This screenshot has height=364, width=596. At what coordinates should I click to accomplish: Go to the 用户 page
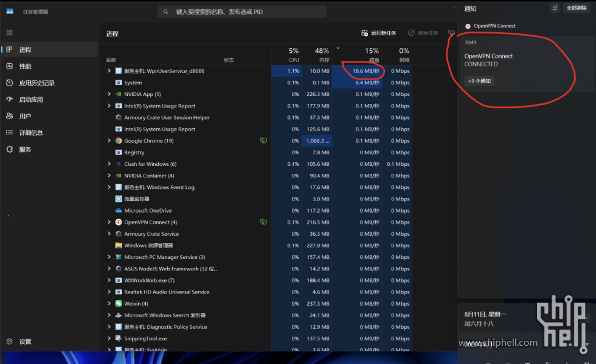[x=50, y=116]
